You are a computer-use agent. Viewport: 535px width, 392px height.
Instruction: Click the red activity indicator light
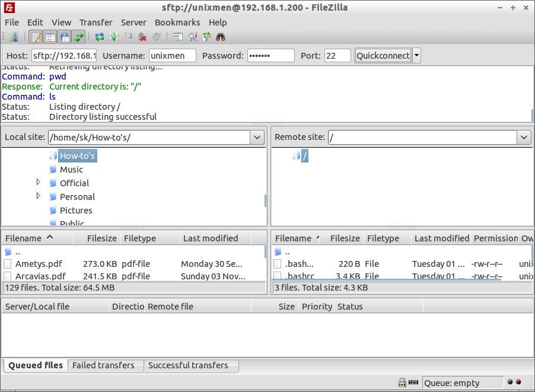pos(518,382)
